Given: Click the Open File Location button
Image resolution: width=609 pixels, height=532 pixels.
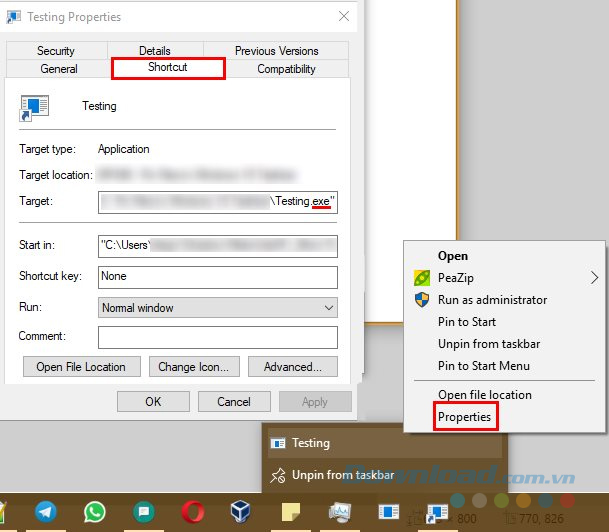Looking at the screenshot, I should click(82, 367).
